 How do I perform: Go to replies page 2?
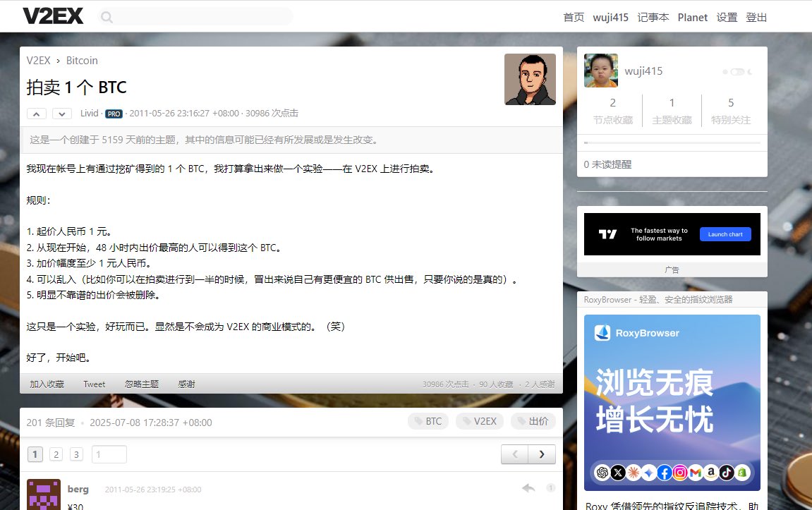click(x=56, y=454)
